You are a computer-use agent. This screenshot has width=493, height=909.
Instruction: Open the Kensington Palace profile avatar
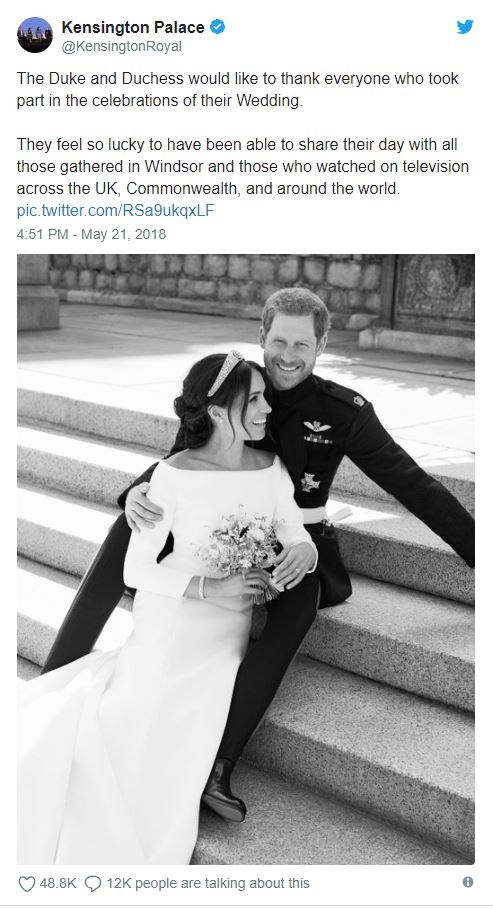point(35,35)
